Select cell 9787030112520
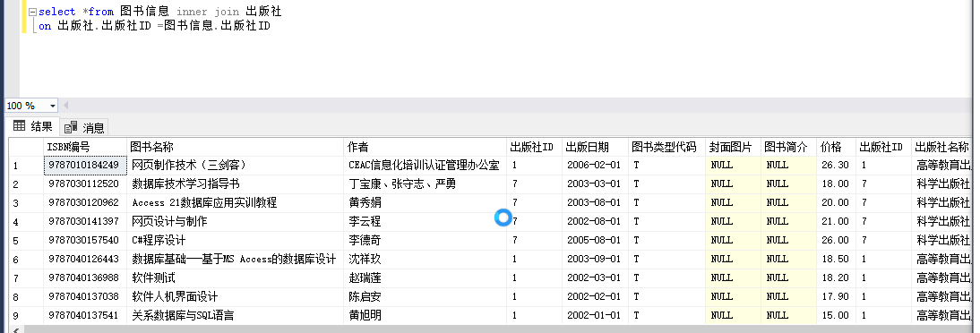The width and height of the screenshot is (980, 333). [85, 184]
